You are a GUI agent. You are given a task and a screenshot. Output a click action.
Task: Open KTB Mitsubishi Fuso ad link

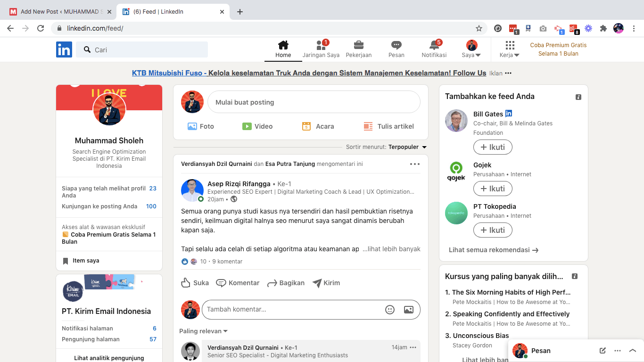[x=309, y=73]
